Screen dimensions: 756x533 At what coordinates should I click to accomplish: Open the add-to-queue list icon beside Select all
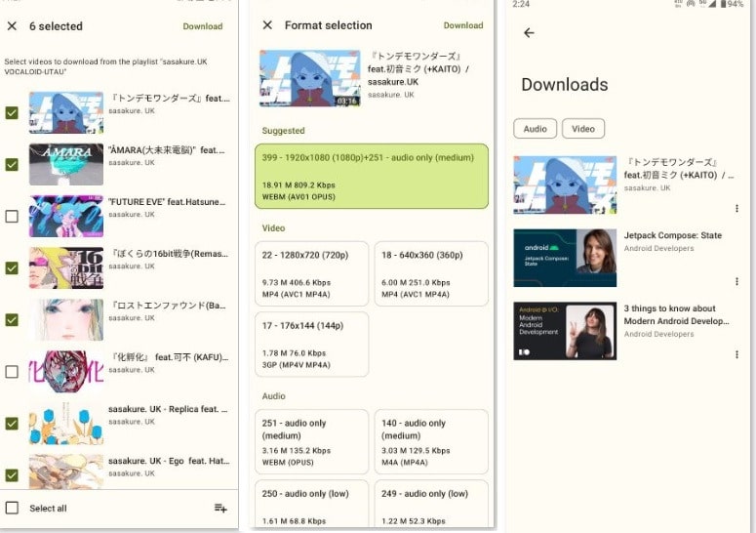click(220, 508)
